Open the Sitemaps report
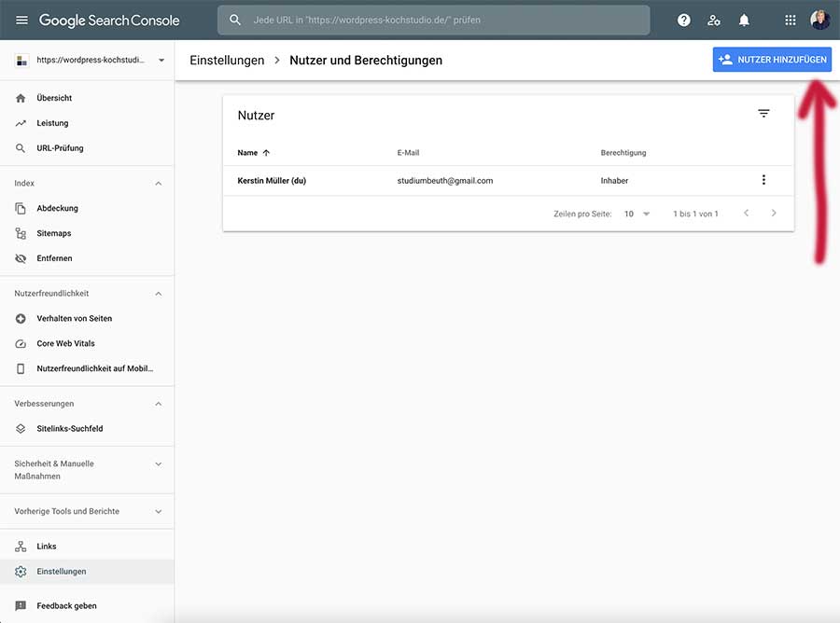Screen dimensions: 840x623 [x=55, y=232]
